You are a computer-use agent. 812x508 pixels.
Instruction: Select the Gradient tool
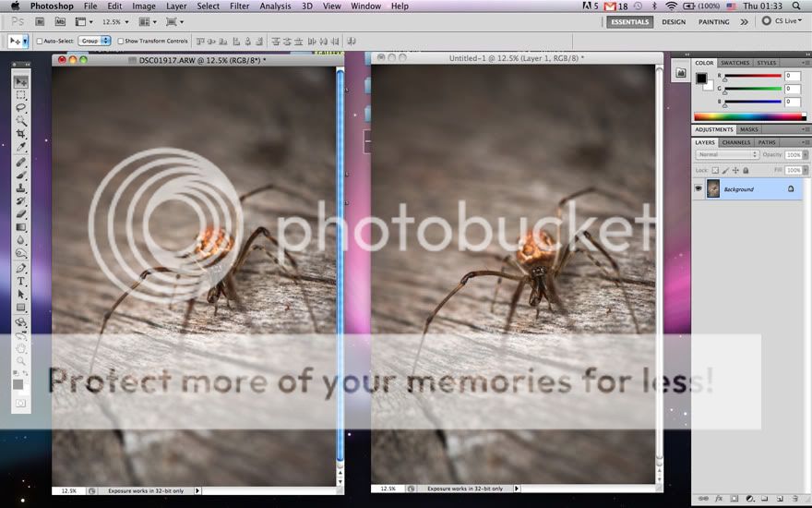(20, 227)
